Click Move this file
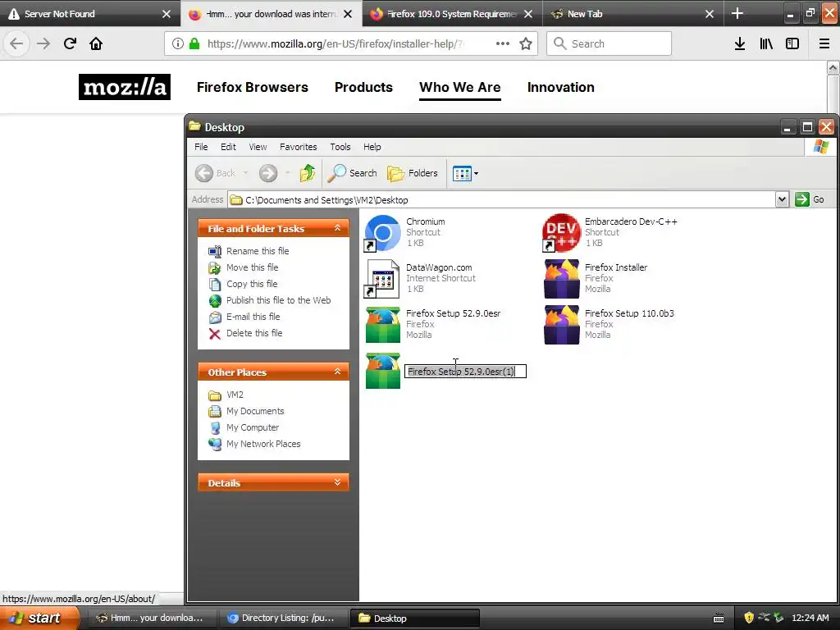 tap(253, 267)
